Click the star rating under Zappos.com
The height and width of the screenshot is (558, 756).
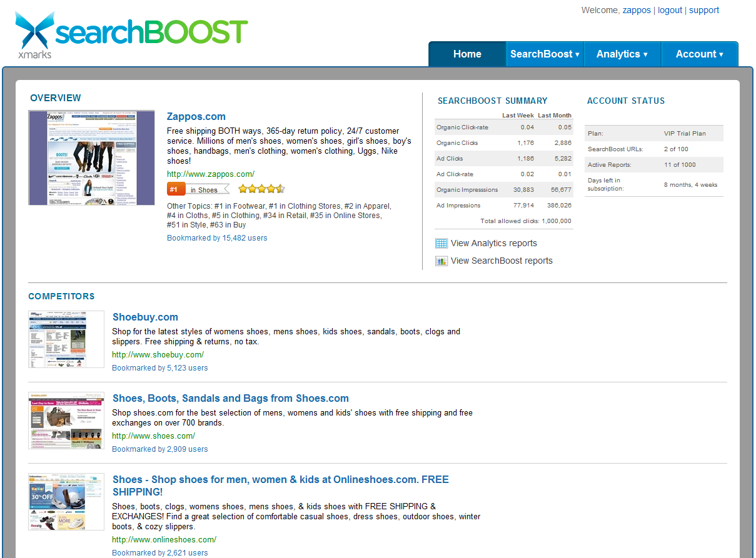[x=261, y=189]
